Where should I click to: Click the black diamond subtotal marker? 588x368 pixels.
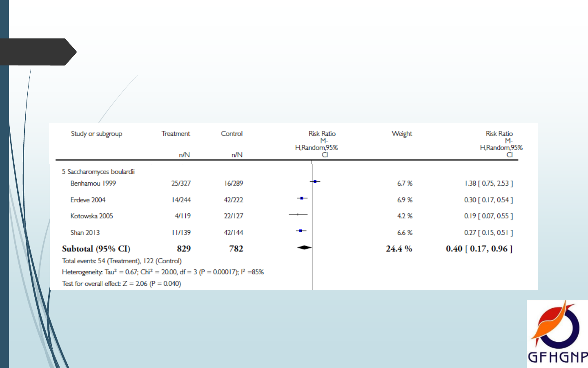[x=304, y=247]
